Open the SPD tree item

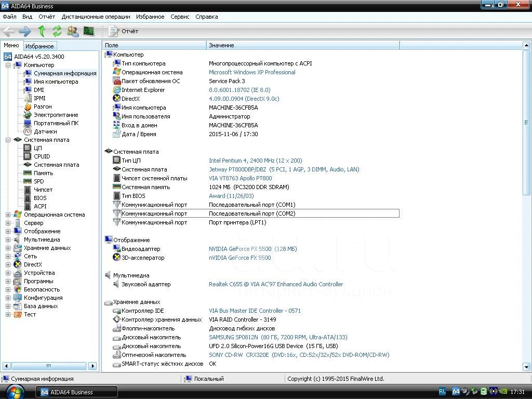(38, 181)
